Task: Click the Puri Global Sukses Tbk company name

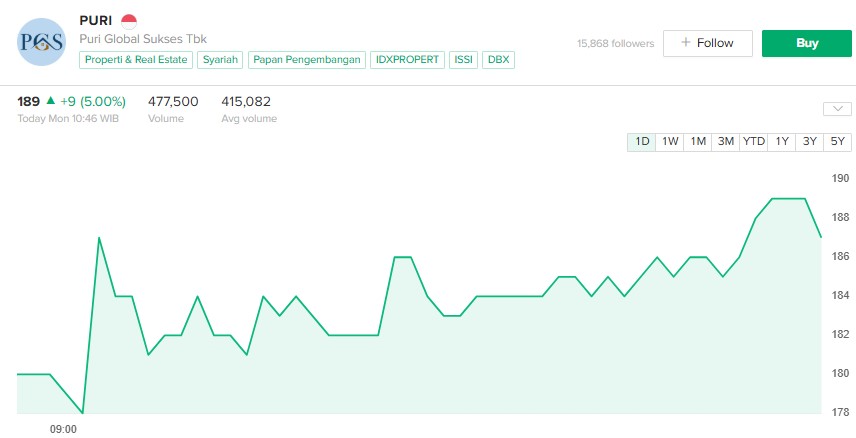Action: 143,39
